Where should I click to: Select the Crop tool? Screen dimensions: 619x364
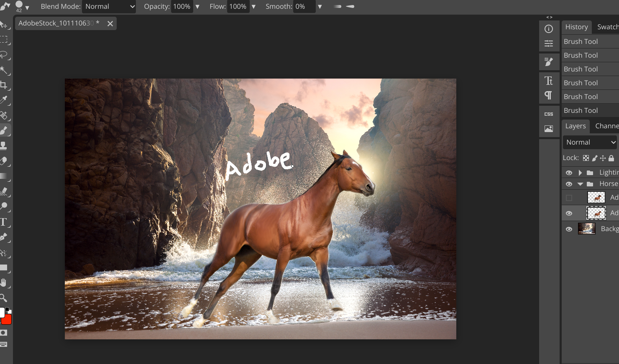pos(4,85)
